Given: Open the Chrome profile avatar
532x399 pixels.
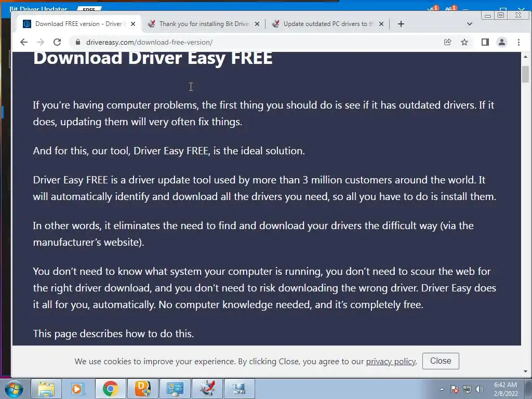Looking at the screenshot, I should coord(502,42).
